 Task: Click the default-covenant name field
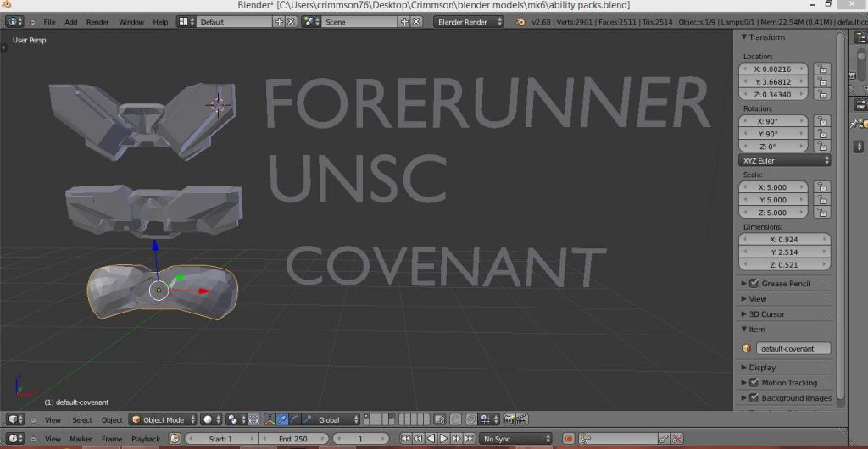point(793,348)
